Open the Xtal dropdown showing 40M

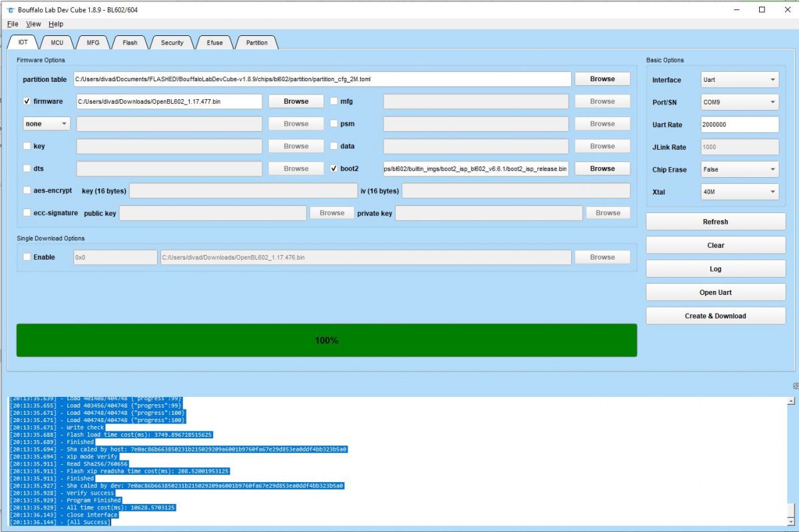(740, 192)
